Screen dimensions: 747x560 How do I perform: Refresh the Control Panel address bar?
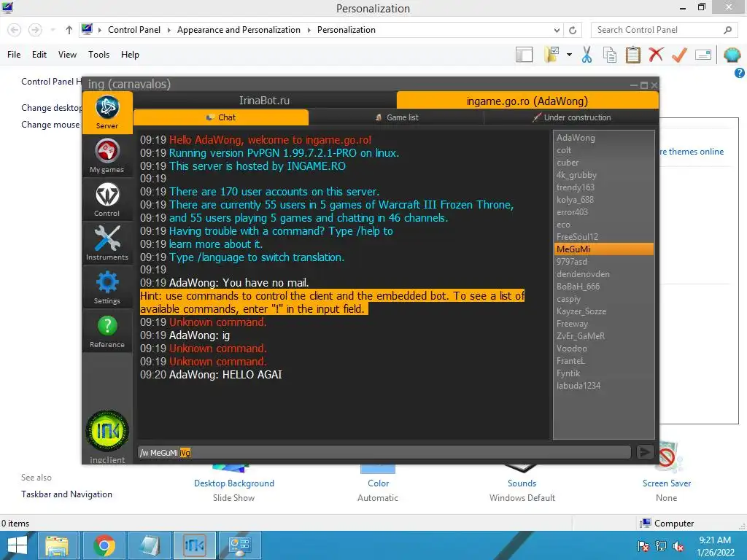[573, 30]
